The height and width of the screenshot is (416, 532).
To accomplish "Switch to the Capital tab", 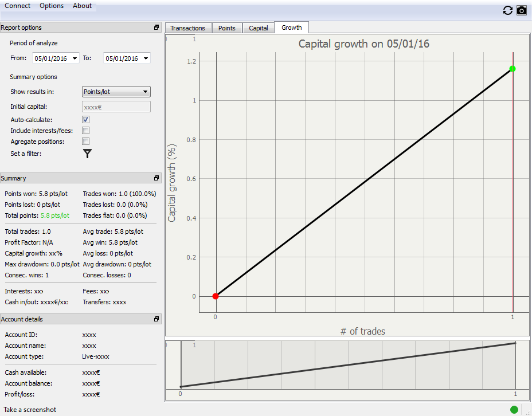I will (258, 28).
